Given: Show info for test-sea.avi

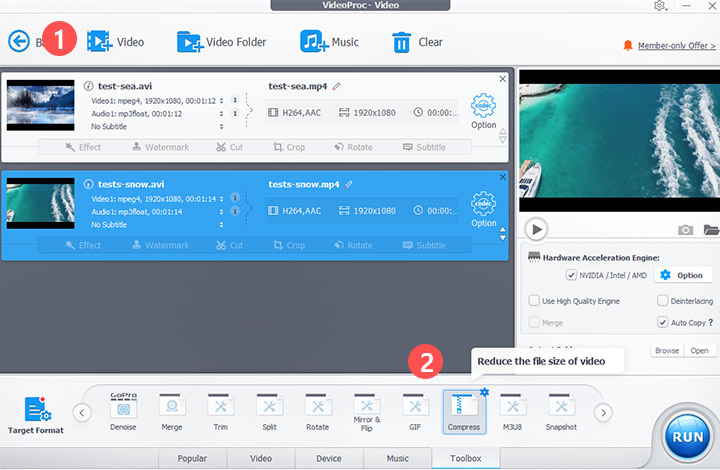Looking at the screenshot, I should (x=88, y=86).
